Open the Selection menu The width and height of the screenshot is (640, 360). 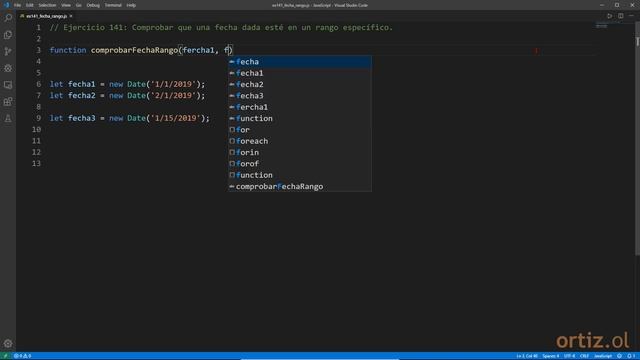coord(47,5)
